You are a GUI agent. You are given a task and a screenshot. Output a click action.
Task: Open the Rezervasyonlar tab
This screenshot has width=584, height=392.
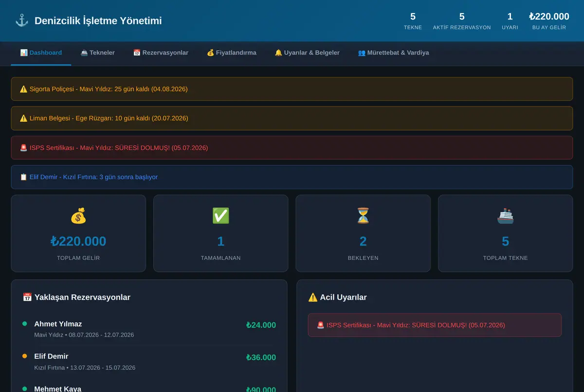point(161,53)
